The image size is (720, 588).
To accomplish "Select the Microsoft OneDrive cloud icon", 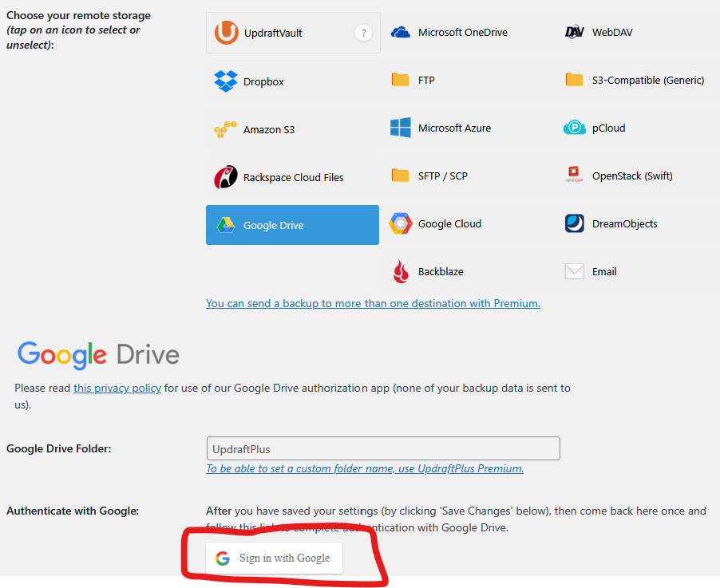I will coord(401,33).
